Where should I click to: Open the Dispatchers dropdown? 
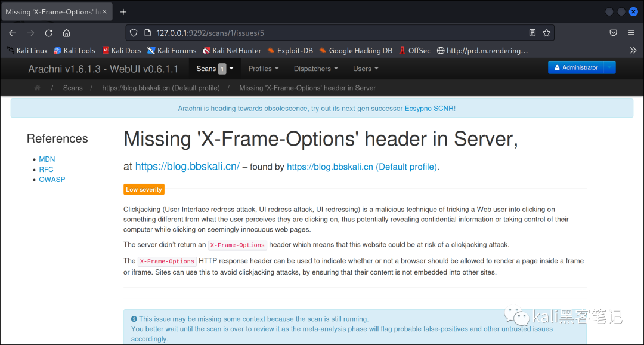(x=315, y=69)
